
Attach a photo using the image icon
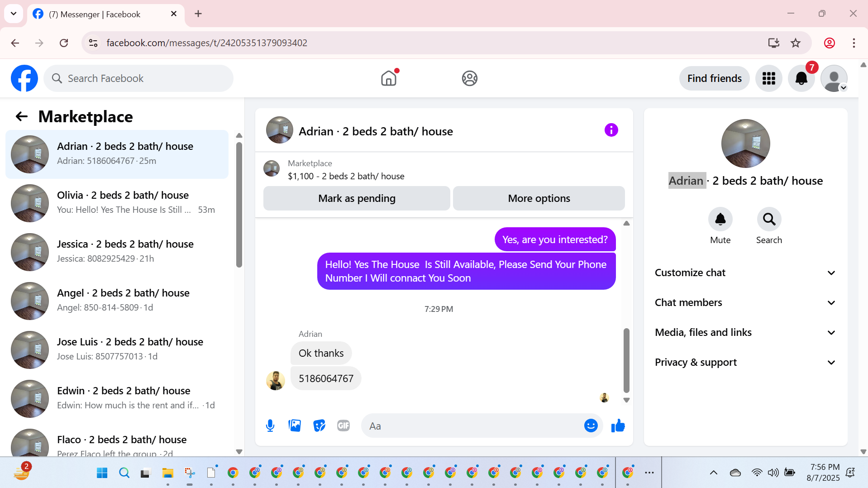(295, 426)
